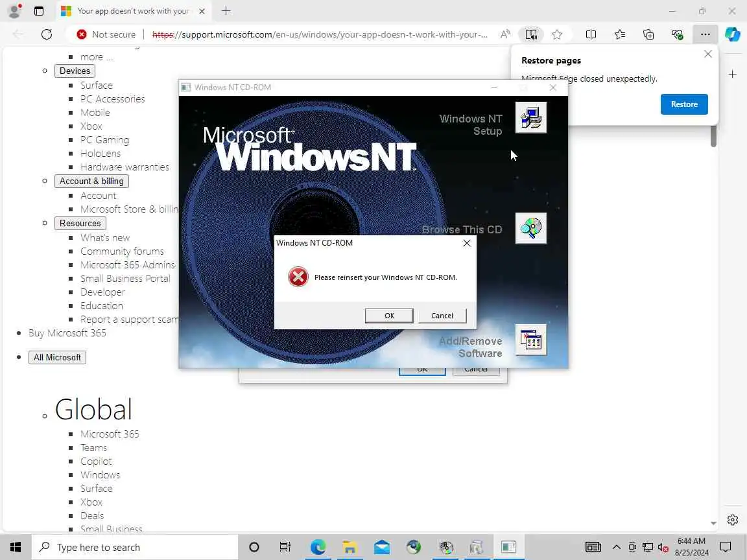Screen dimensions: 747x560
Task: Open the Surface link under Devices
Action: tap(97, 86)
